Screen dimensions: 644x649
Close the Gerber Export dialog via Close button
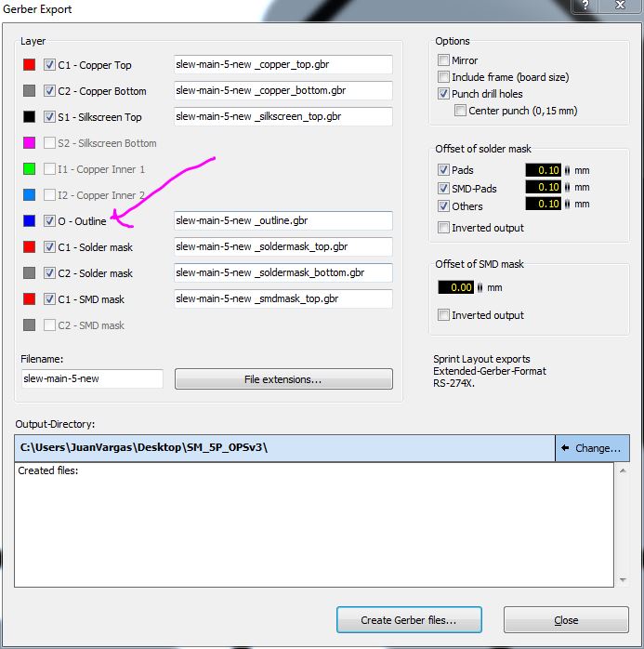(x=566, y=620)
